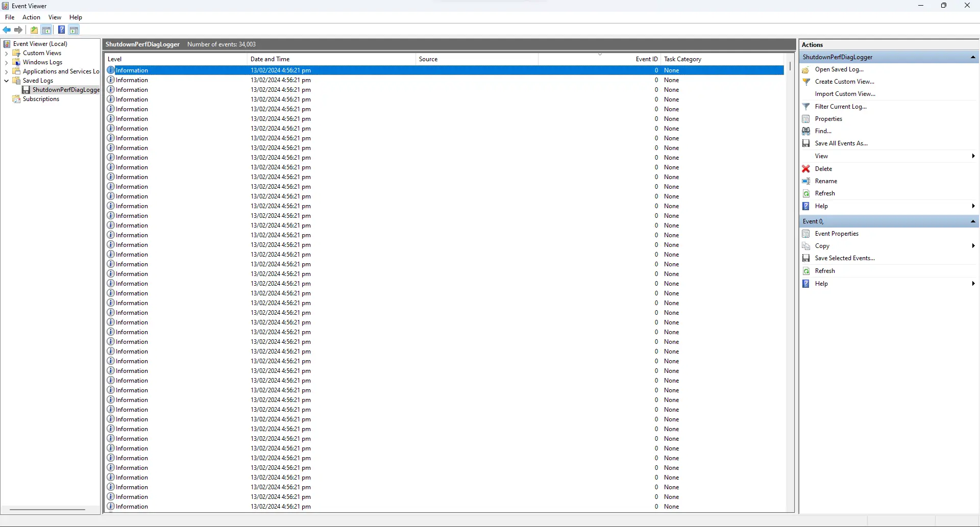
Task: Click the Filter Current Log funnel icon
Action: coord(806,107)
